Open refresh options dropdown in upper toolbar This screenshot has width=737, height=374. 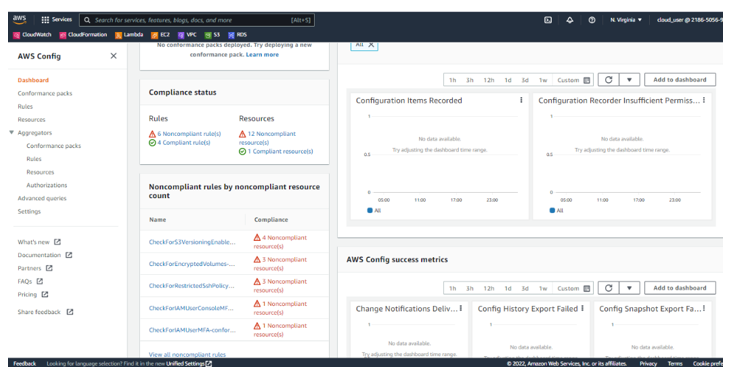(x=629, y=80)
